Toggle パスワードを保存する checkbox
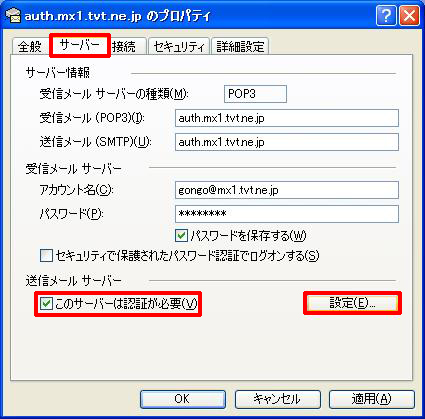The width and height of the screenshot is (425, 419). 181,236
